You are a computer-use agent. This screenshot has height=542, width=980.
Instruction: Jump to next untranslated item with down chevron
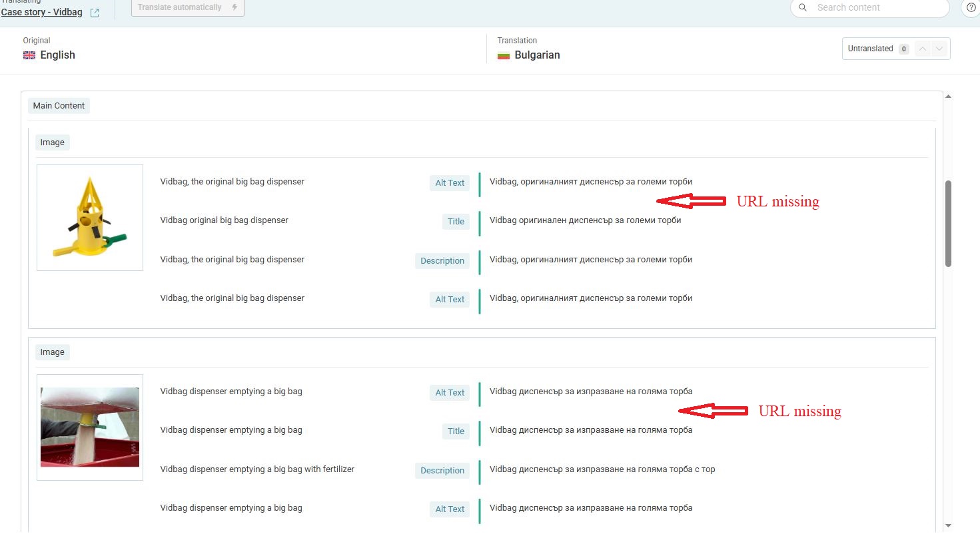[x=939, y=49]
